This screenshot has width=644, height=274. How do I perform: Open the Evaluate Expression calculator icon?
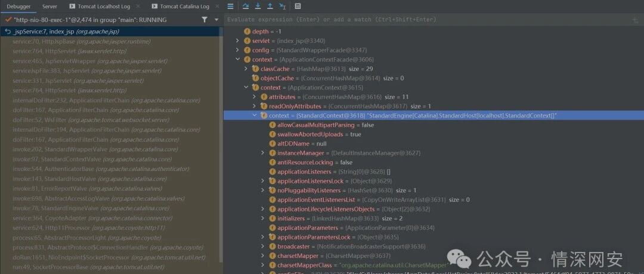(298, 6)
